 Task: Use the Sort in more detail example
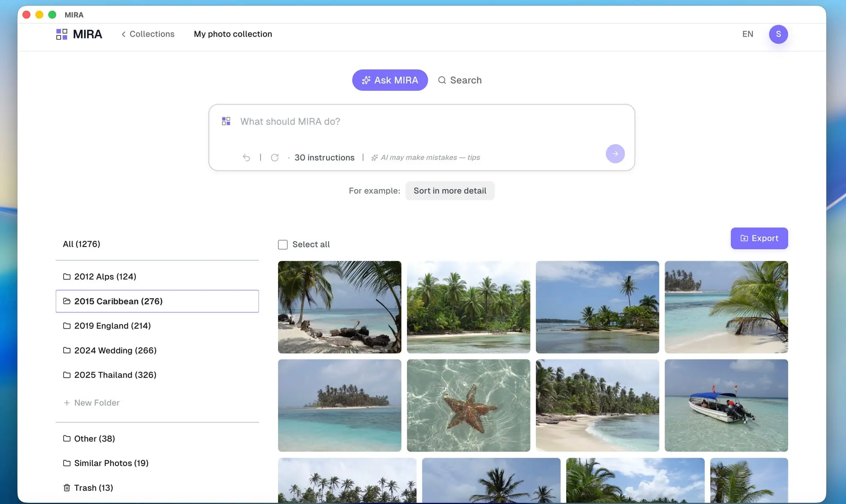pos(450,190)
